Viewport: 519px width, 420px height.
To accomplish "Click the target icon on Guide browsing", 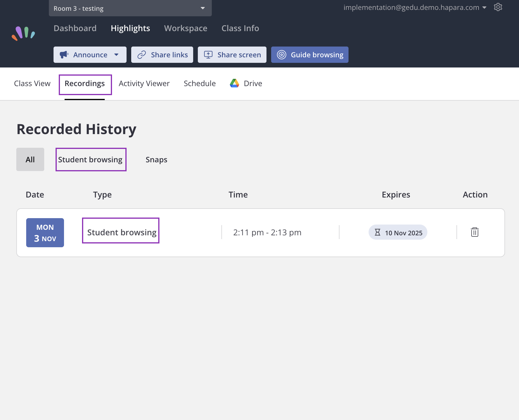I will coord(282,55).
